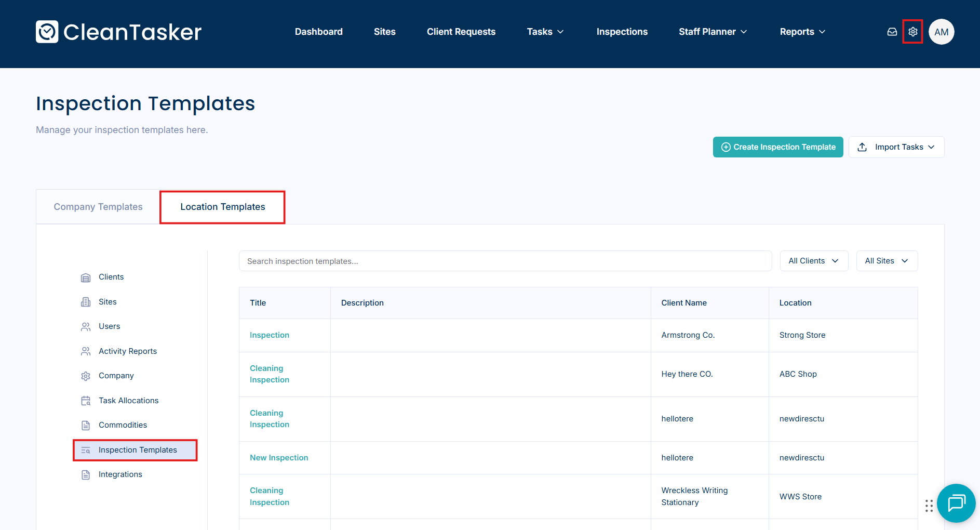Focus the search inspection templates field
This screenshot has width=980, height=530.
(x=505, y=261)
